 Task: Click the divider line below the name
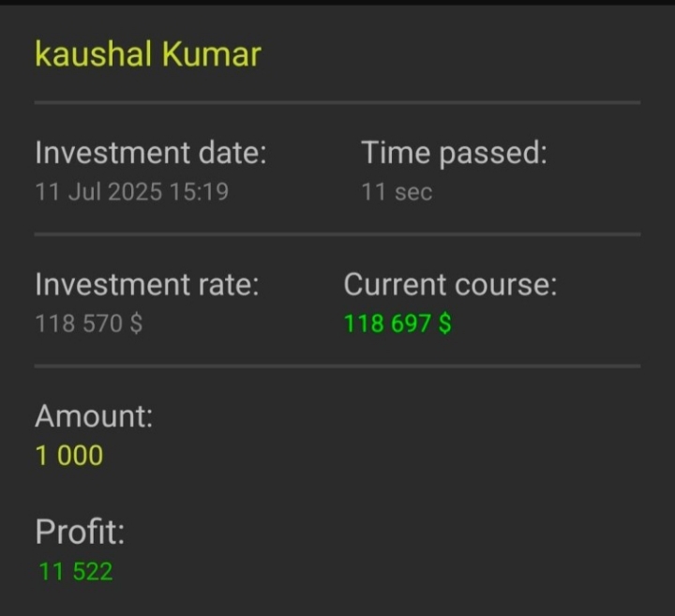point(337,101)
